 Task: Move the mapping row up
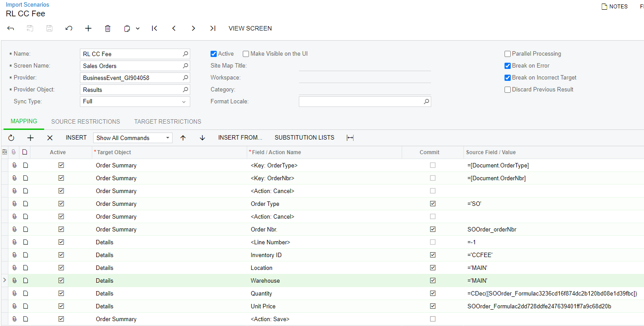pyautogui.click(x=183, y=138)
